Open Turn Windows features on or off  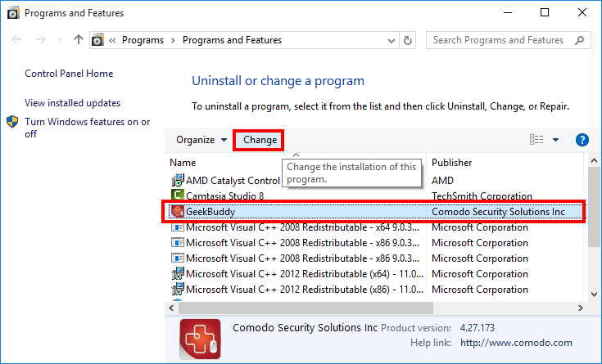[x=88, y=128]
